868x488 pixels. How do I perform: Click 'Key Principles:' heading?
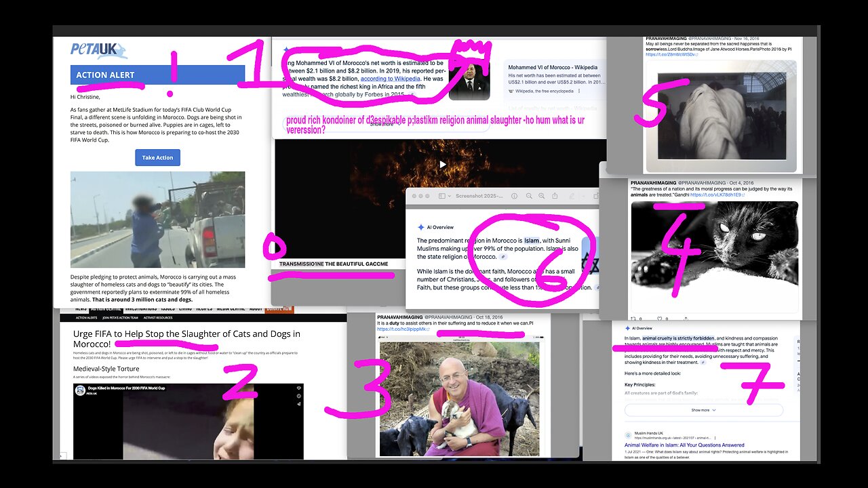pos(640,384)
